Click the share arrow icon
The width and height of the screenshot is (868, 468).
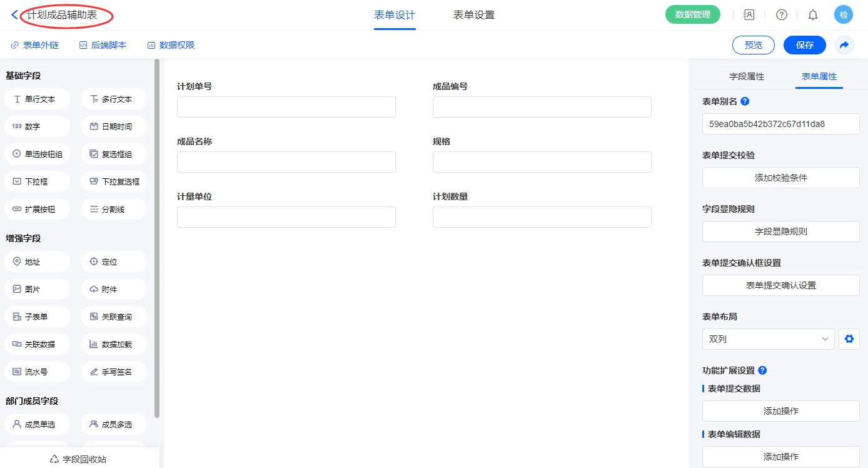(x=844, y=45)
